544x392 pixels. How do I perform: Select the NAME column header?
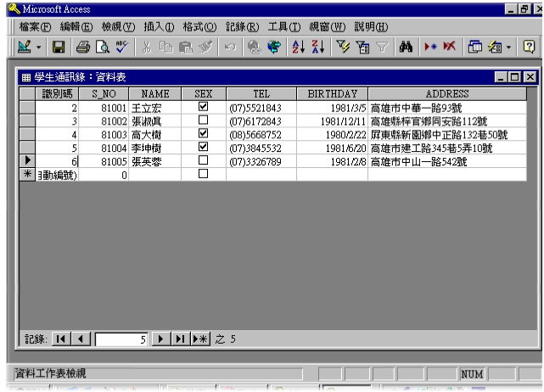click(x=154, y=93)
